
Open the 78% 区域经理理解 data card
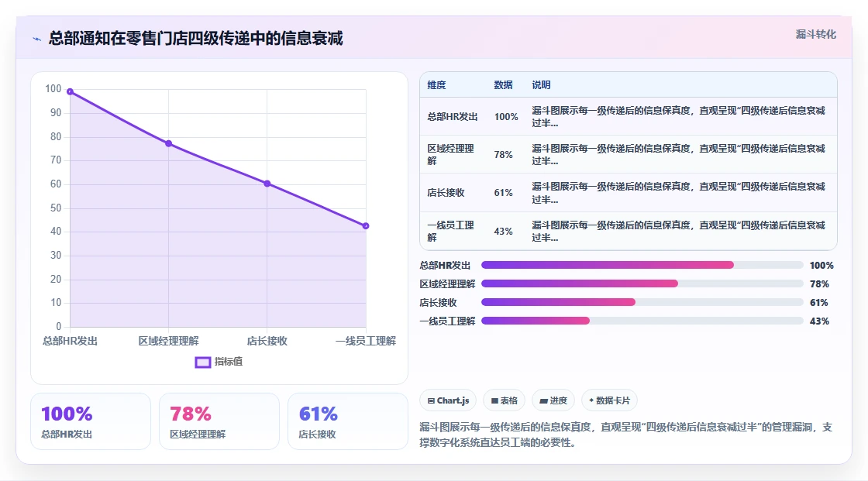[219, 421]
